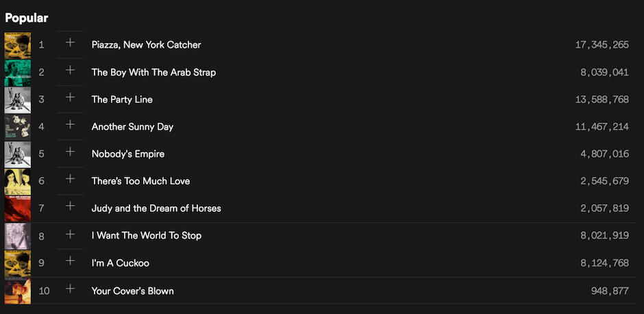Screen dimensions: 644x314
Task: Select album thumbnail for Another Sunny Day
Action: (17, 127)
